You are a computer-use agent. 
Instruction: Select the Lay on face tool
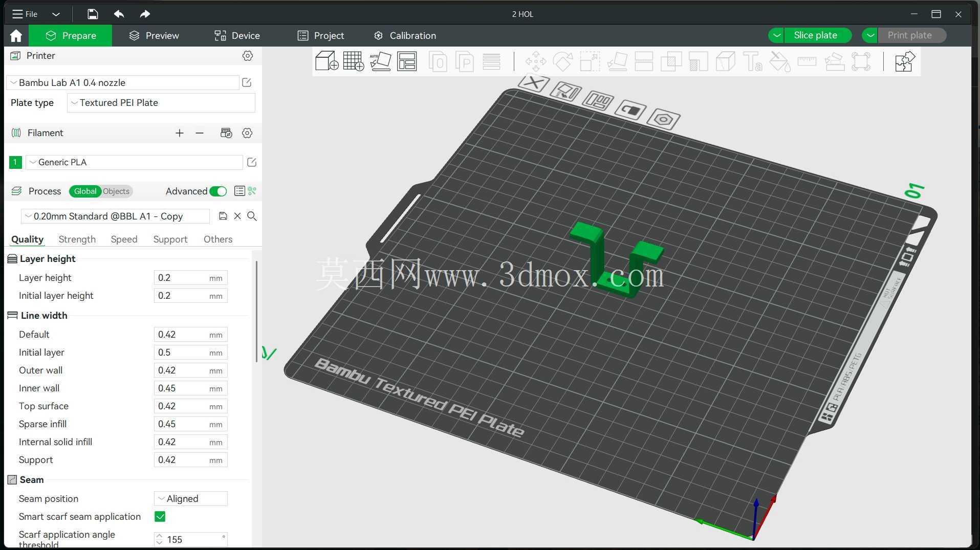pos(617,61)
